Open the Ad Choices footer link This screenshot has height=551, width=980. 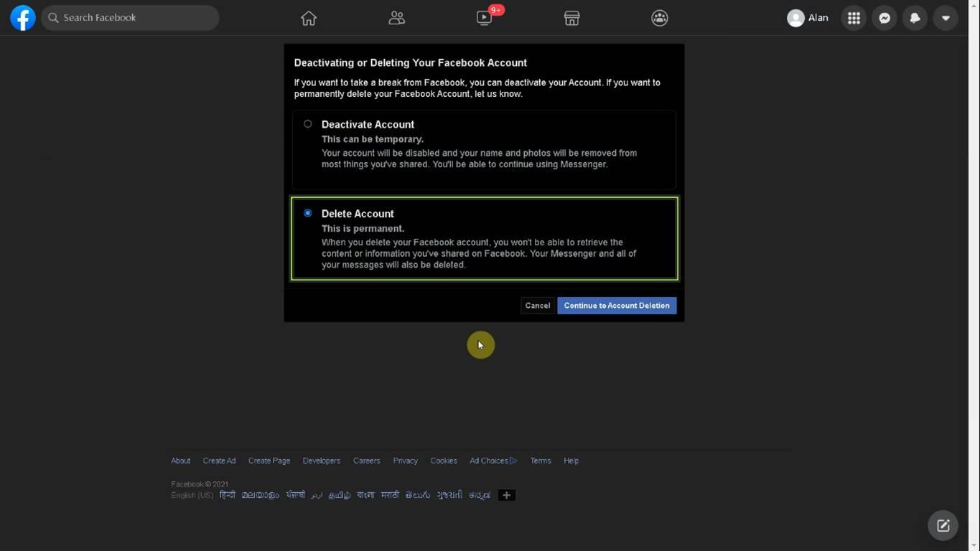tap(494, 461)
